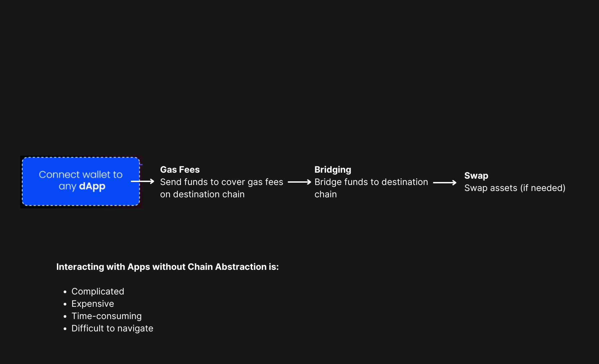Select the Gas Fees heading
This screenshot has height=364, width=599.
pos(180,170)
